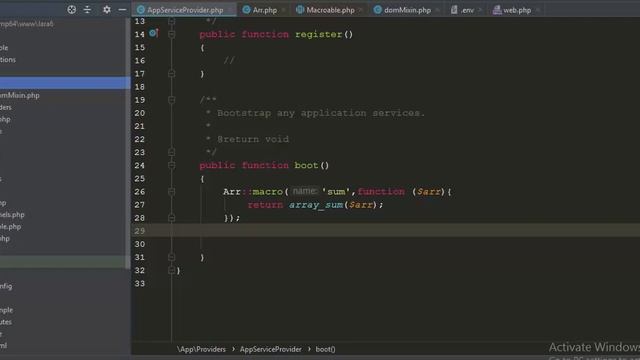Open the Arr.php tab
Screen dimensions: 640x360
[x=264, y=10]
